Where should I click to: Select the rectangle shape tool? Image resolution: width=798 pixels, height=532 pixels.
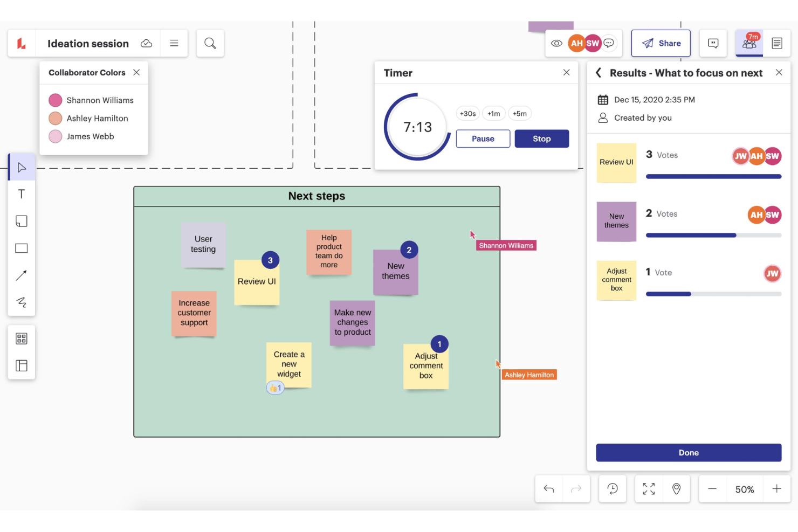tap(22, 248)
